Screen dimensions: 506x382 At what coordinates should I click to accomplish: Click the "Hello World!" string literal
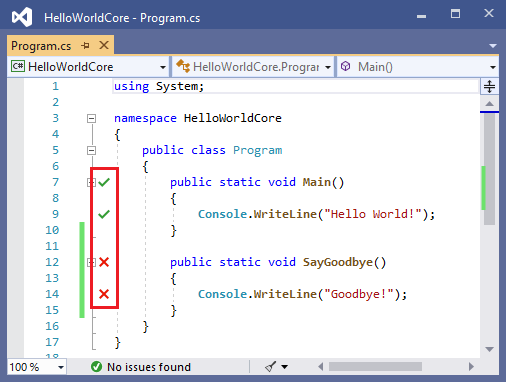373,214
